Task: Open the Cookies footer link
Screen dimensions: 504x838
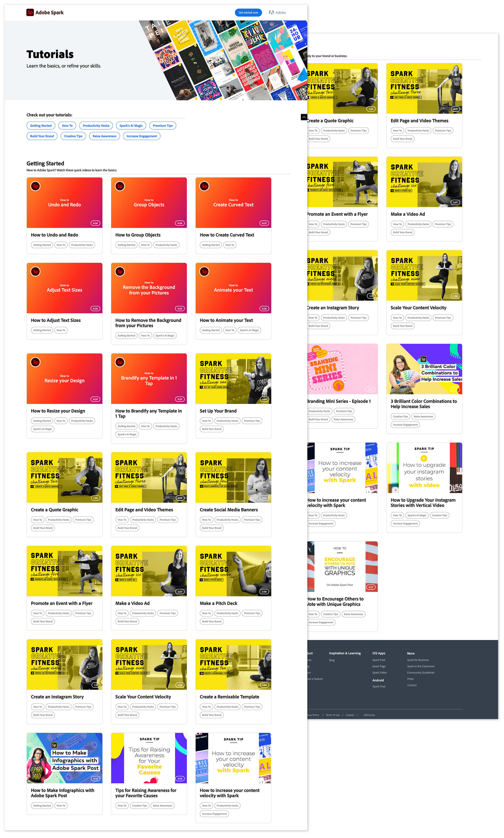Action: coord(350,715)
